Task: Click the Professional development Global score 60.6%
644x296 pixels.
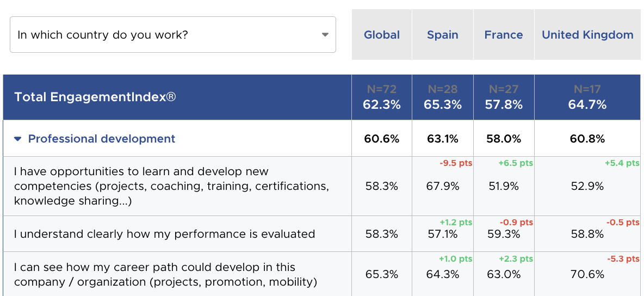Action: coord(382,139)
